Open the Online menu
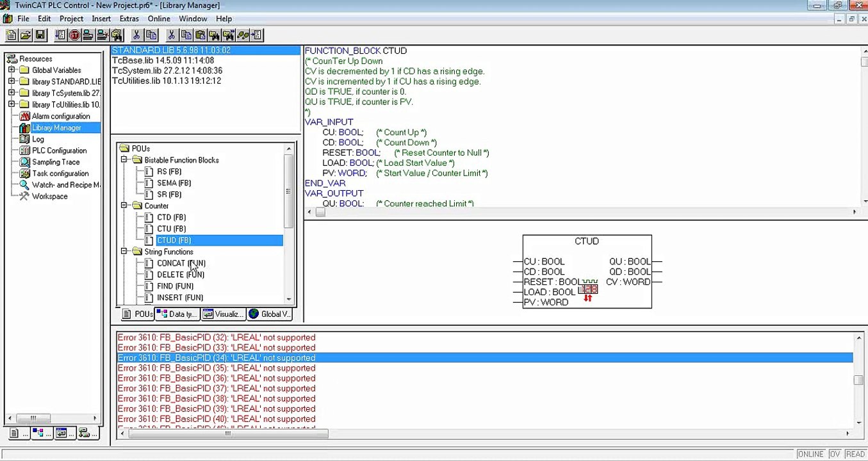Image resolution: width=868 pixels, height=461 pixels. [159, 19]
